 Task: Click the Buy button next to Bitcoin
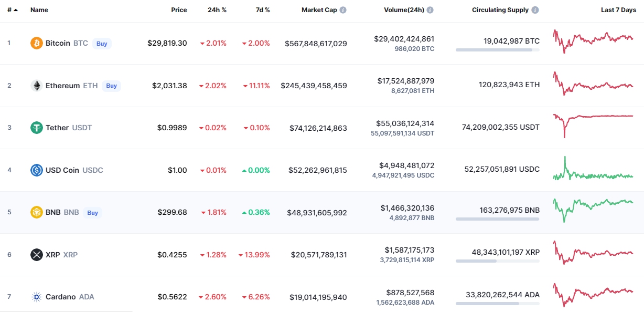click(102, 44)
